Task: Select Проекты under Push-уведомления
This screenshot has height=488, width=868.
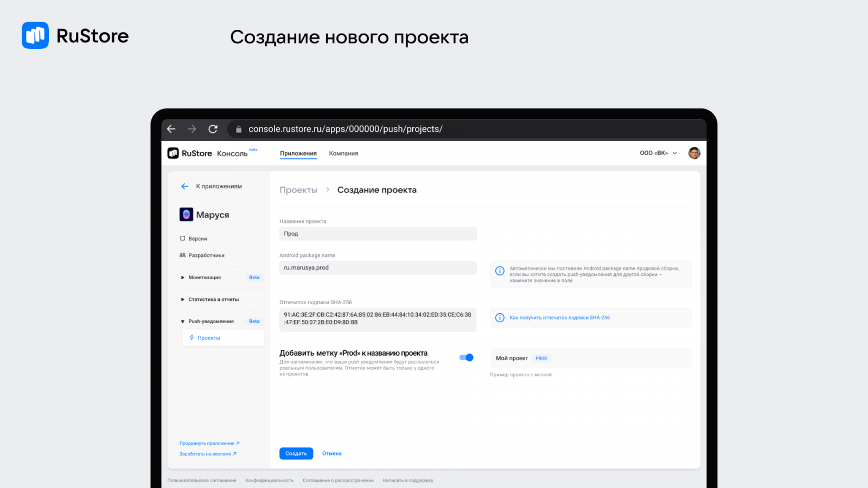Action: pos(224,338)
